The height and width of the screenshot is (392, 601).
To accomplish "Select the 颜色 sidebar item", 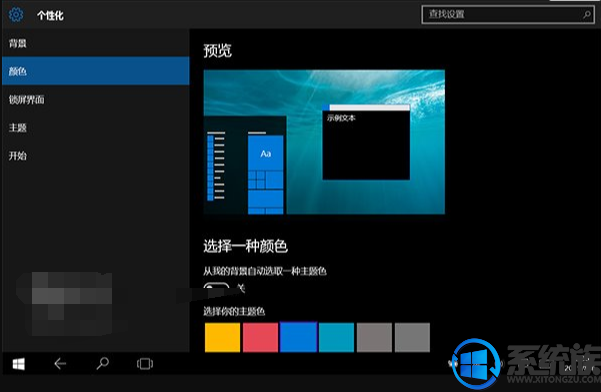I will tap(95, 71).
